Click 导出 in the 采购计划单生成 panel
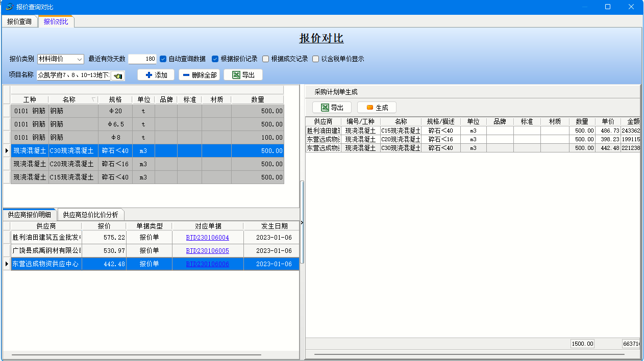 (332, 108)
